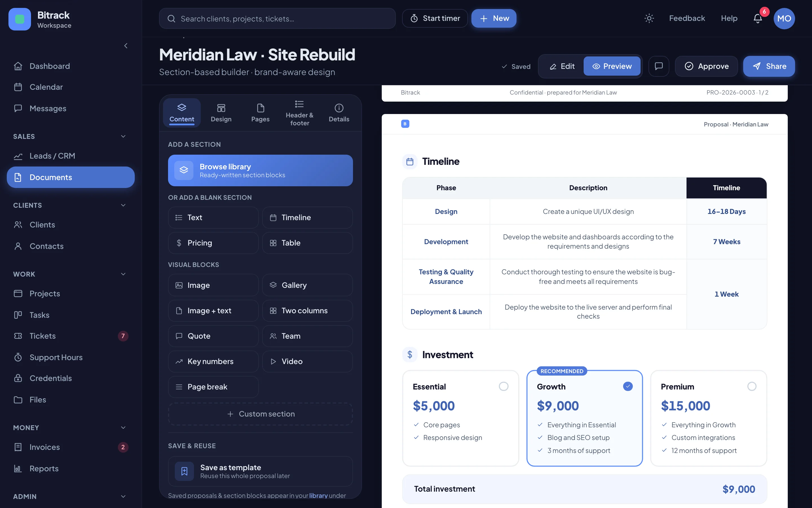The width and height of the screenshot is (812, 508).
Task: Click Feedback link
Action: pos(687,18)
